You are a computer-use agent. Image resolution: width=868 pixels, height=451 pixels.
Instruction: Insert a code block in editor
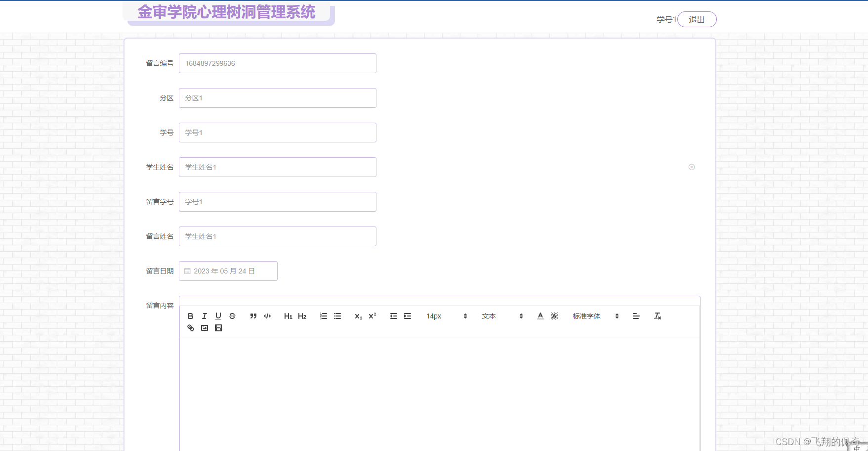tap(267, 316)
